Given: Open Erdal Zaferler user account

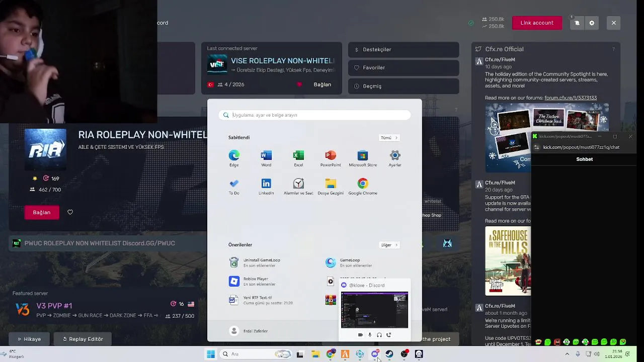Looking at the screenshot, I should (x=249, y=331).
